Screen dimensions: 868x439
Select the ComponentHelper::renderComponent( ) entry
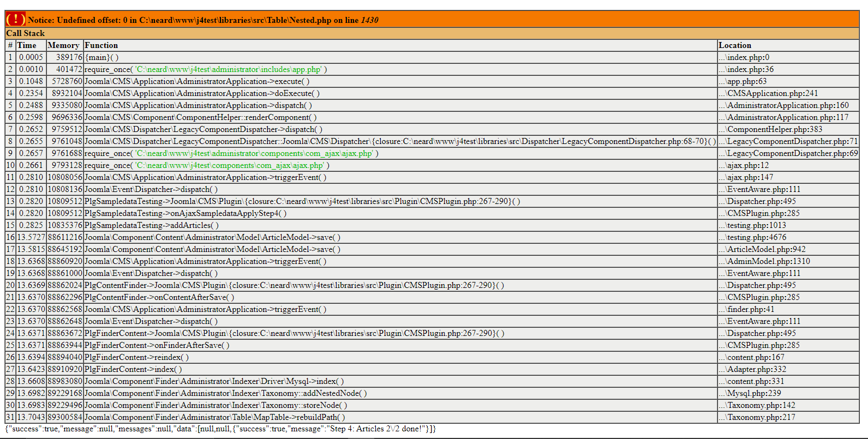pos(200,117)
